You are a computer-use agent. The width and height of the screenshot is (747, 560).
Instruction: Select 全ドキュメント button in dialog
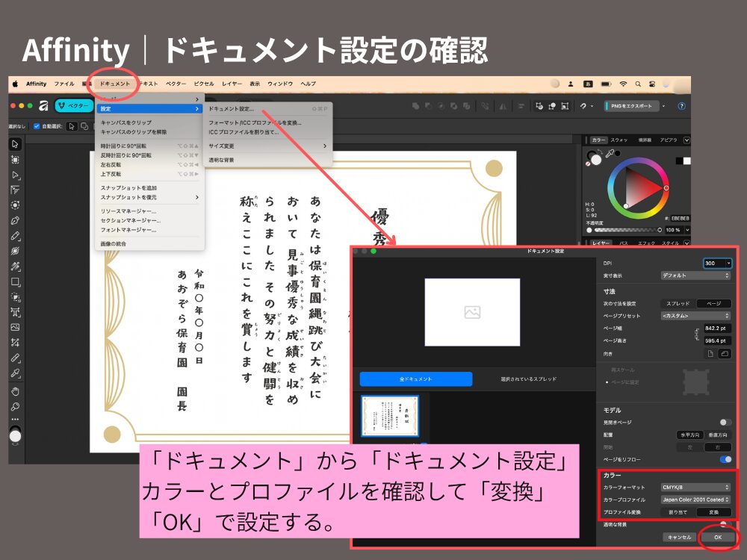416,379
